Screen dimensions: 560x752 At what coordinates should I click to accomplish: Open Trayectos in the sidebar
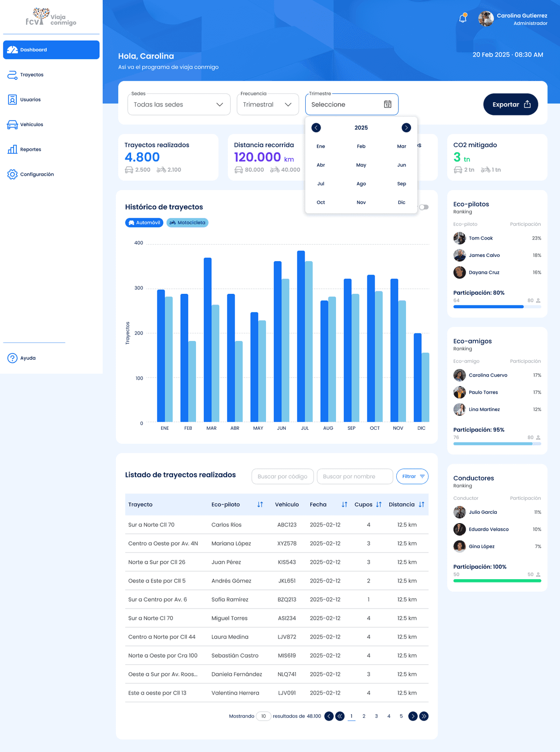pyautogui.click(x=32, y=75)
